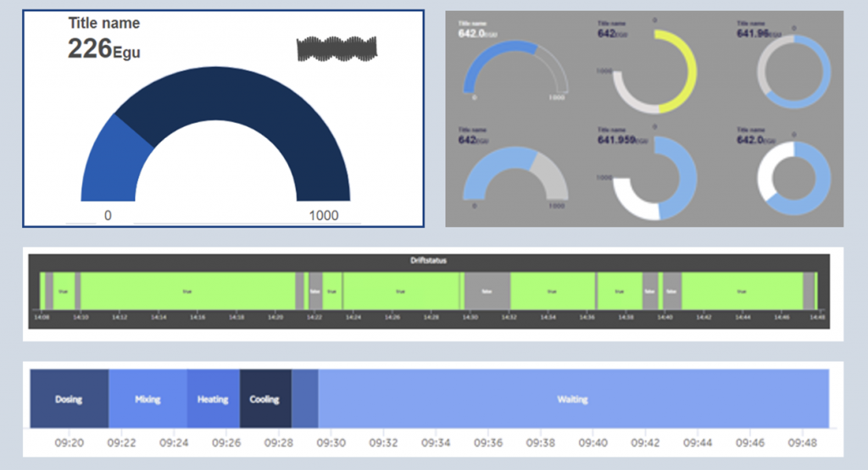Viewport: 868px width, 470px height.
Task: Click the 09:30 tick label on the phase timeline
Action: pyautogui.click(x=331, y=442)
